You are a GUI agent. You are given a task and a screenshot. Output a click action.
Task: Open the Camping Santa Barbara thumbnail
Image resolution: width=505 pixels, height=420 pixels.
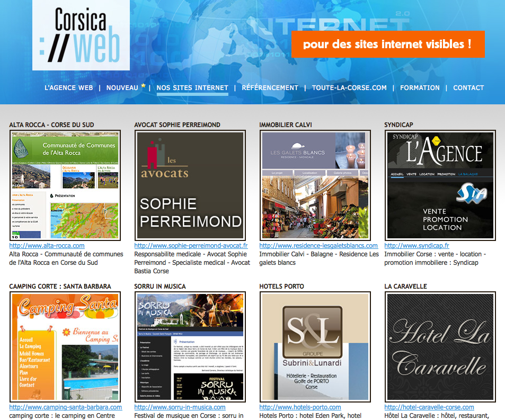coord(65,347)
